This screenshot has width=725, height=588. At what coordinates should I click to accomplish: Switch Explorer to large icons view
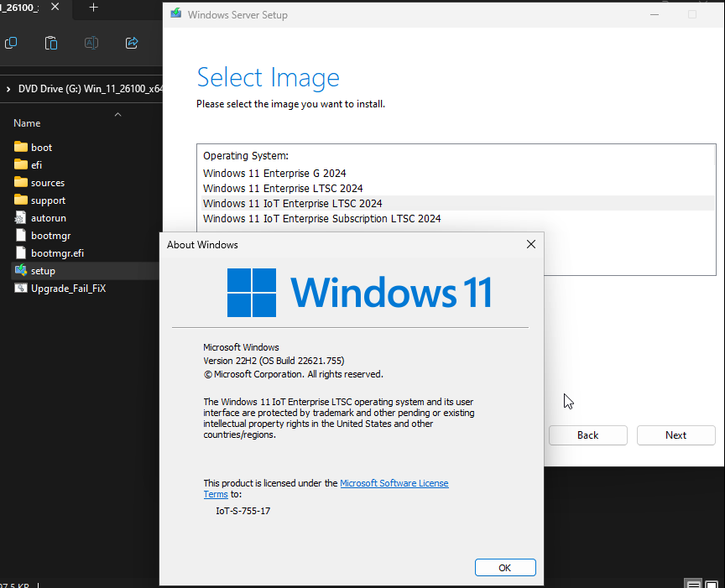711,584
